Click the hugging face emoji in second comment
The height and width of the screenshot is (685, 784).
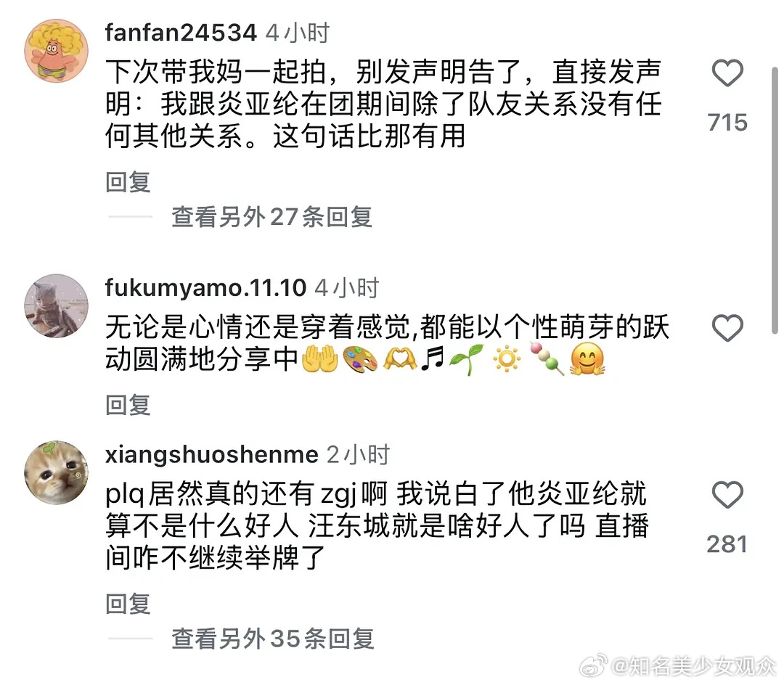click(587, 359)
